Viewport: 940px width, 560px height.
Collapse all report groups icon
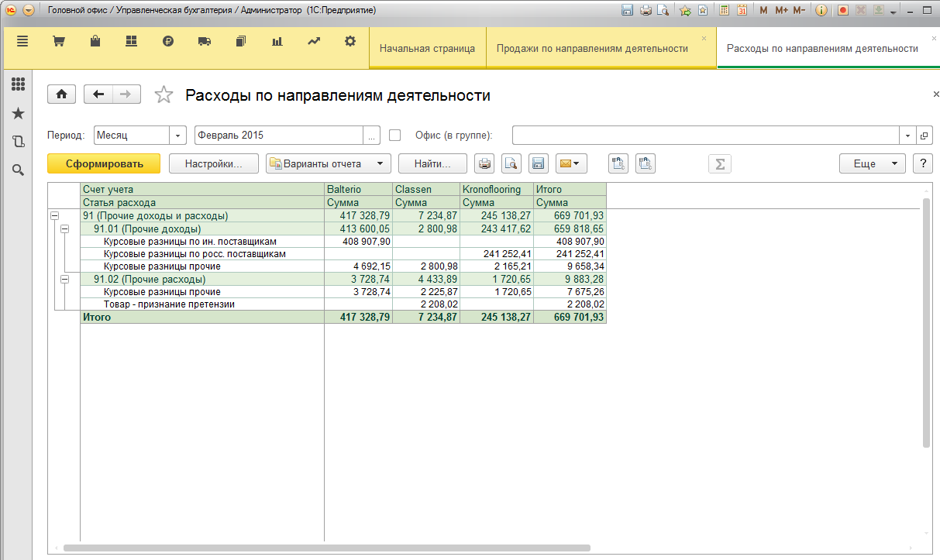click(x=646, y=163)
